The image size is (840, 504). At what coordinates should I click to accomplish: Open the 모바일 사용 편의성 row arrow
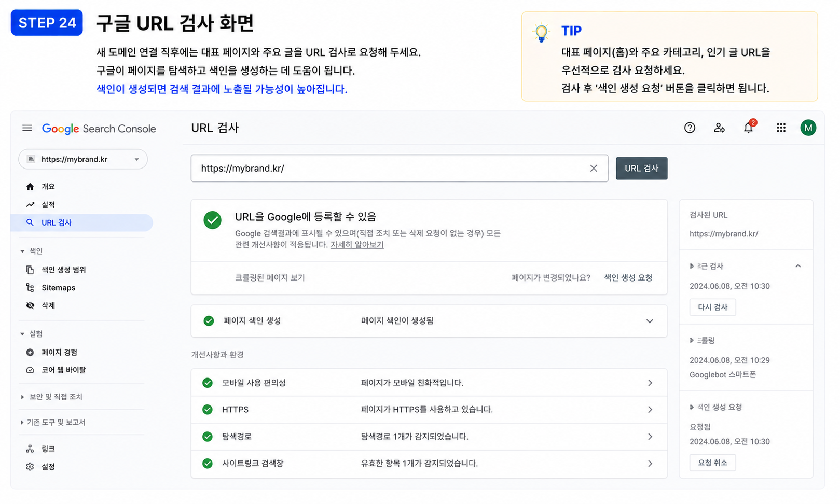click(650, 383)
